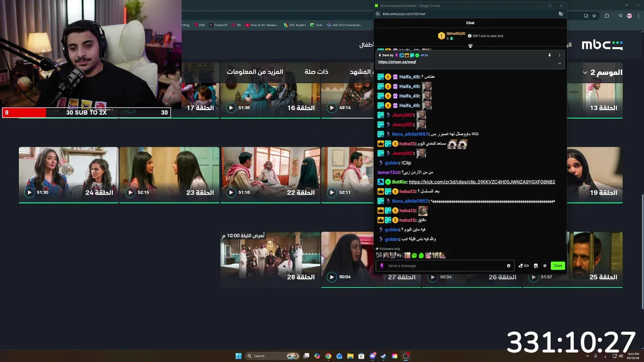The height and width of the screenshot is (362, 644).
Task: Open the 'How to IRL Stream...' bookmark
Action: (262, 25)
